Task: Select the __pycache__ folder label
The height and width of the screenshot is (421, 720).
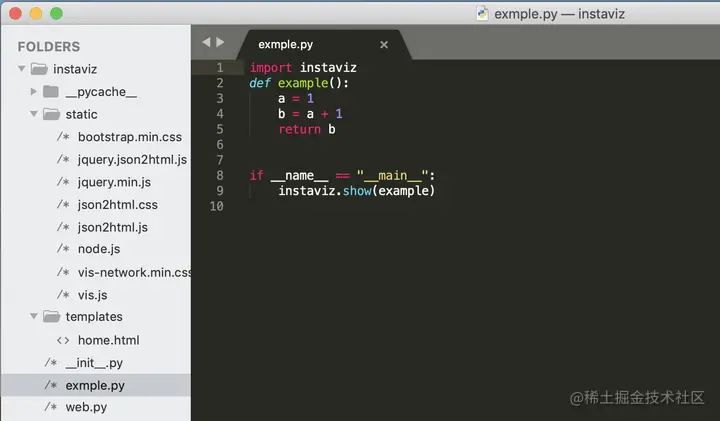Action: [x=101, y=91]
